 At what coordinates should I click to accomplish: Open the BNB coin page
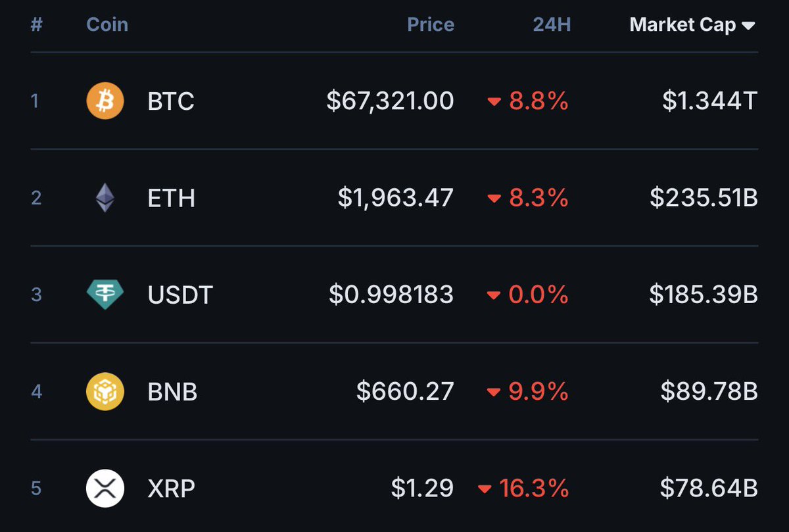(172, 393)
